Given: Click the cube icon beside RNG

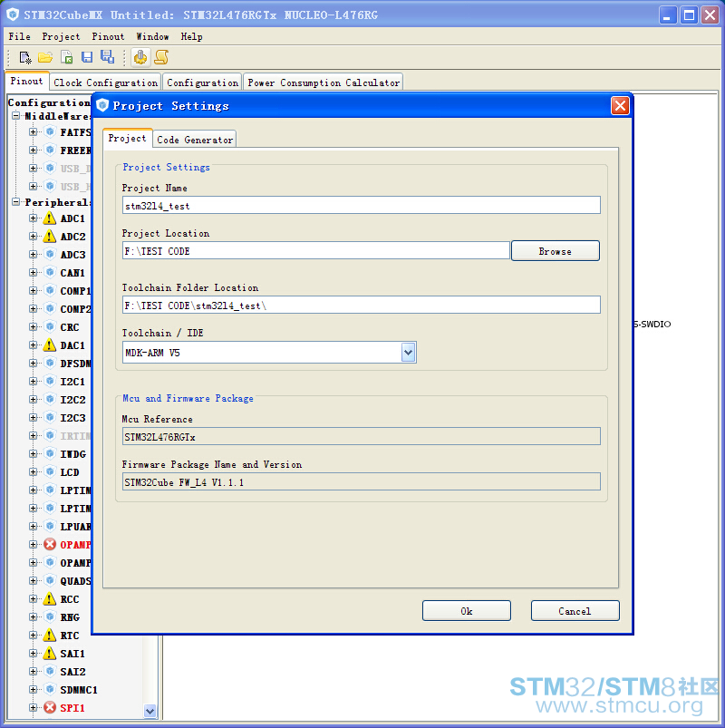Looking at the screenshot, I should point(50,616).
